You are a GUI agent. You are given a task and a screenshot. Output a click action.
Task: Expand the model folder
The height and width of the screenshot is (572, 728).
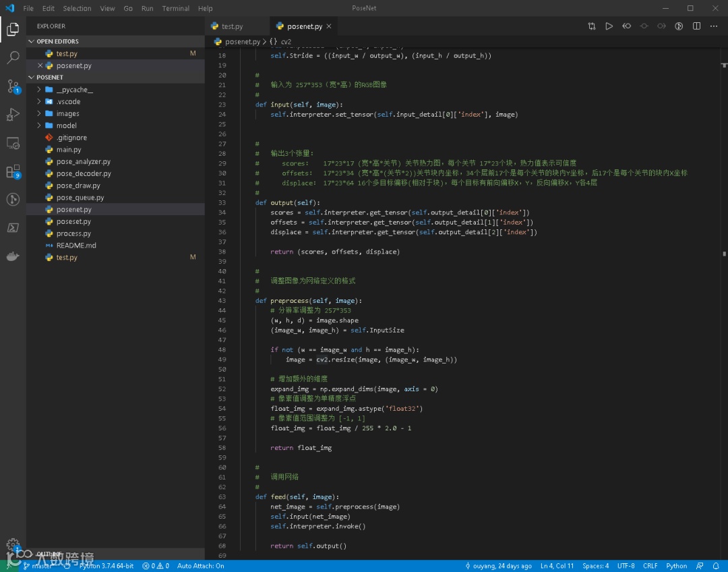tap(66, 125)
